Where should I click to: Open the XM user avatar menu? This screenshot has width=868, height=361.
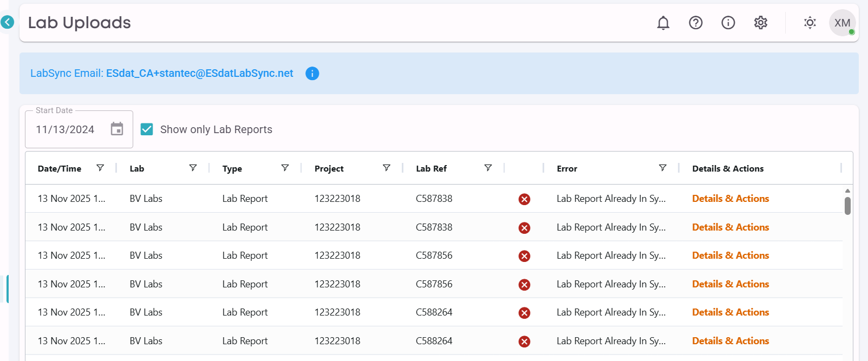[x=843, y=23]
